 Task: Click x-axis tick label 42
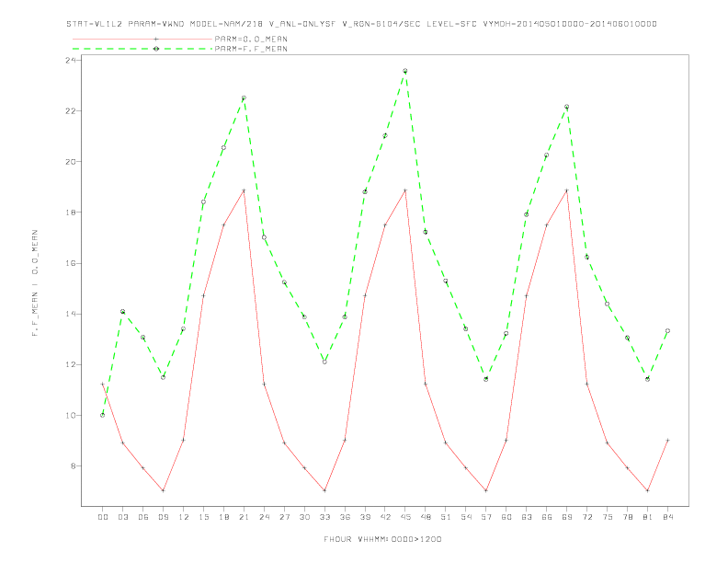[385, 517]
